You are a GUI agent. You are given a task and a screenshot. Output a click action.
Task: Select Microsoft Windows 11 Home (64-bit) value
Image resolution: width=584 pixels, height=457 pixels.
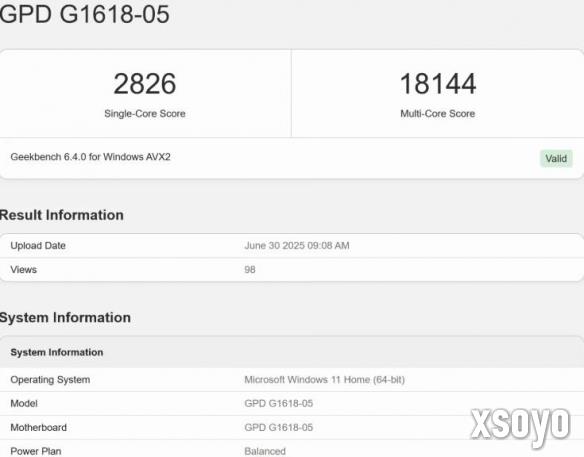pyautogui.click(x=324, y=380)
